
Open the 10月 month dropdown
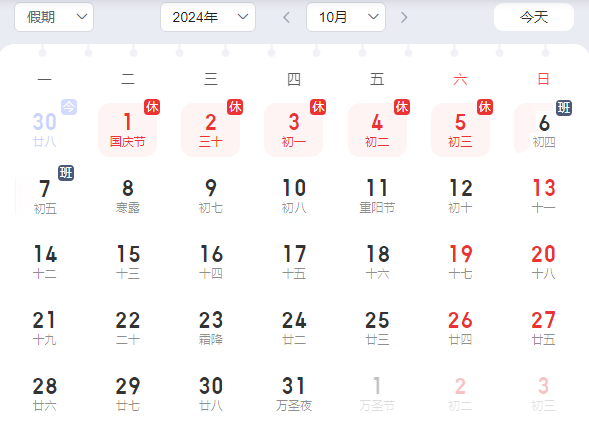tap(346, 17)
